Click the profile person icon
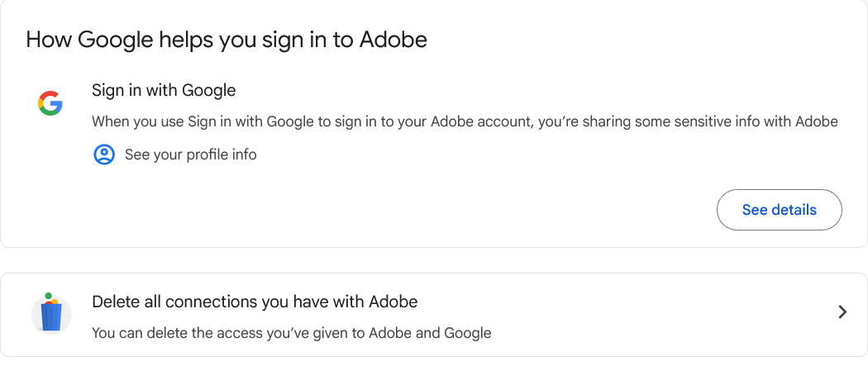The height and width of the screenshot is (380, 868). click(x=103, y=154)
